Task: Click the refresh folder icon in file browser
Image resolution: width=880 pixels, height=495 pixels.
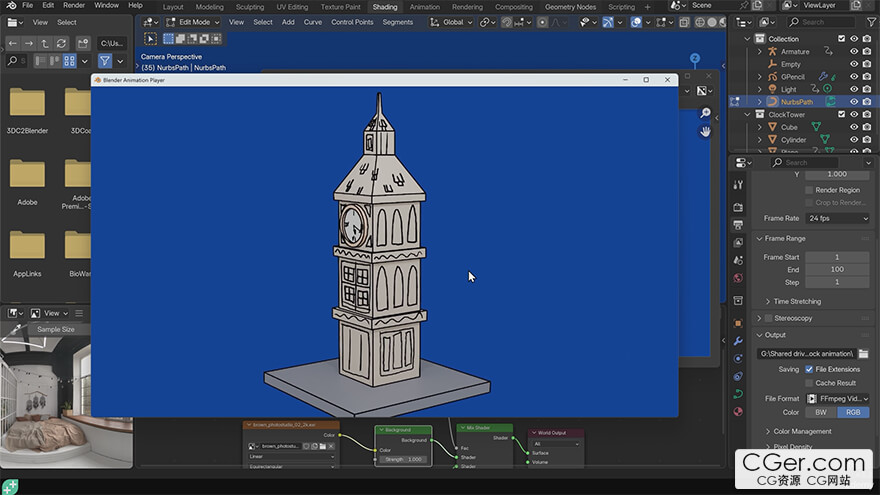Action: coord(61,43)
